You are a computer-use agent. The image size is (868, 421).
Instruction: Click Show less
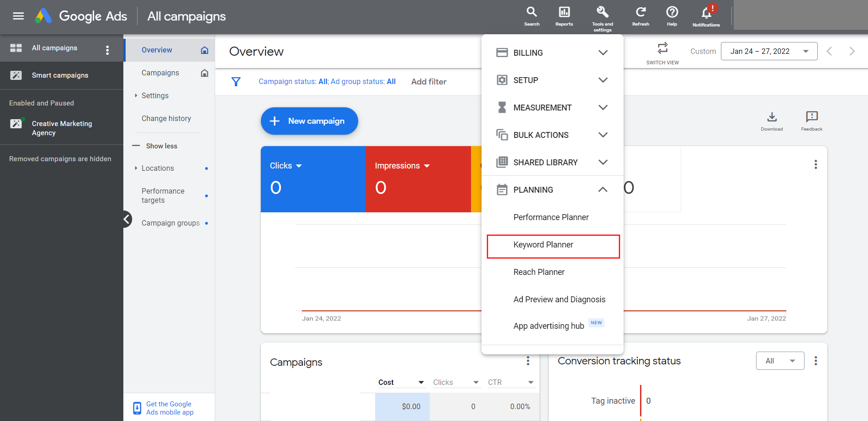tap(161, 146)
